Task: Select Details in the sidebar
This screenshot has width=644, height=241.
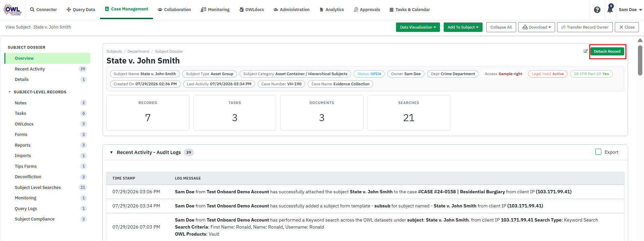Action: (x=47, y=80)
